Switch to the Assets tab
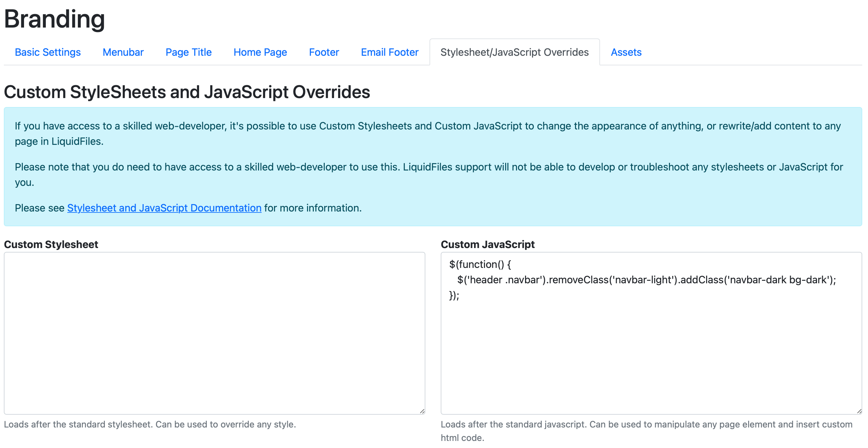 point(626,52)
